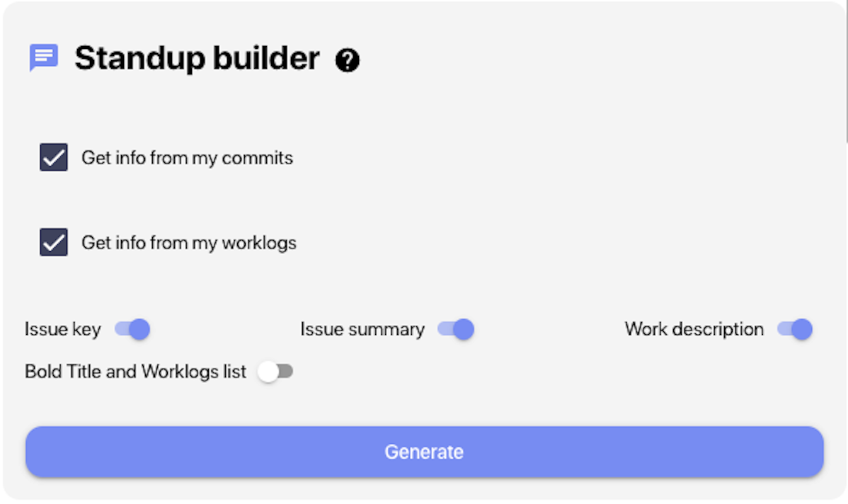
Task: Click the "Get info from my commits" label text
Action: [187, 158]
